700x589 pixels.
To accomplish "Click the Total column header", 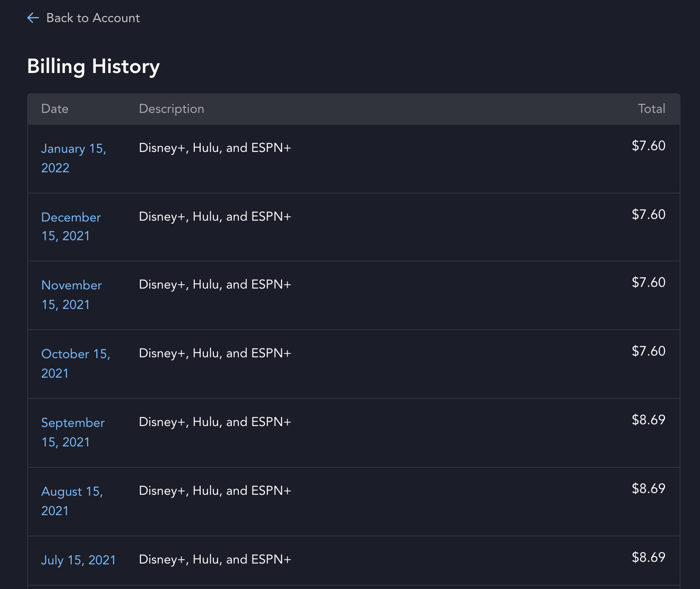I will coord(651,109).
